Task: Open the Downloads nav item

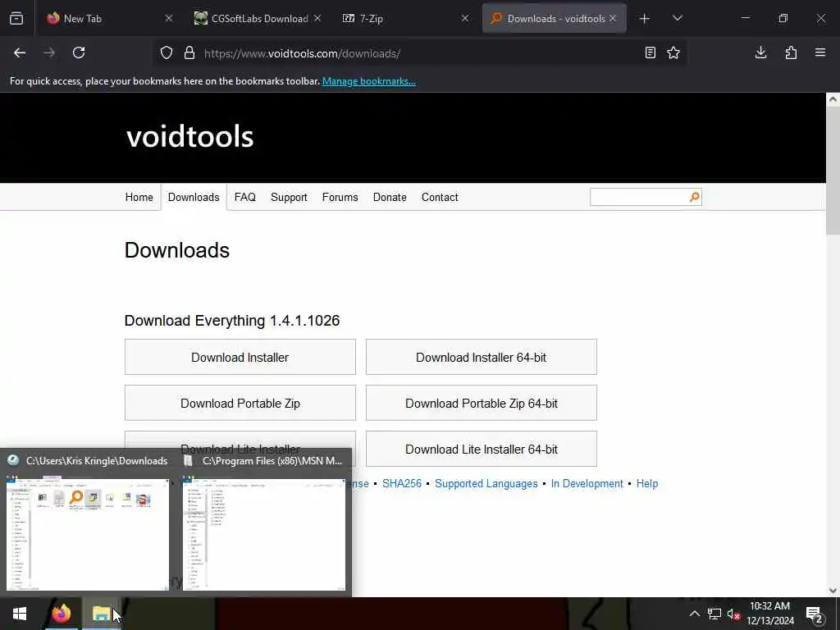Action: pyautogui.click(x=194, y=197)
